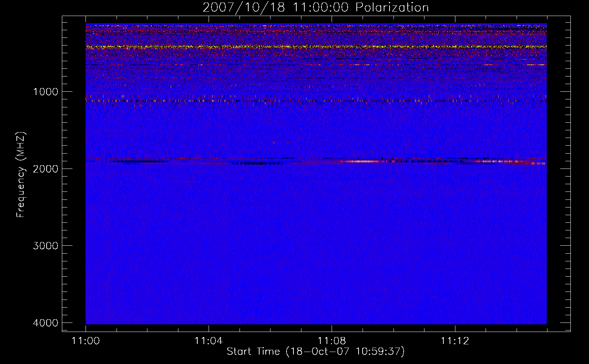Click the 11:04 time axis label
The height and width of the screenshot is (364, 589).
point(209,341)
